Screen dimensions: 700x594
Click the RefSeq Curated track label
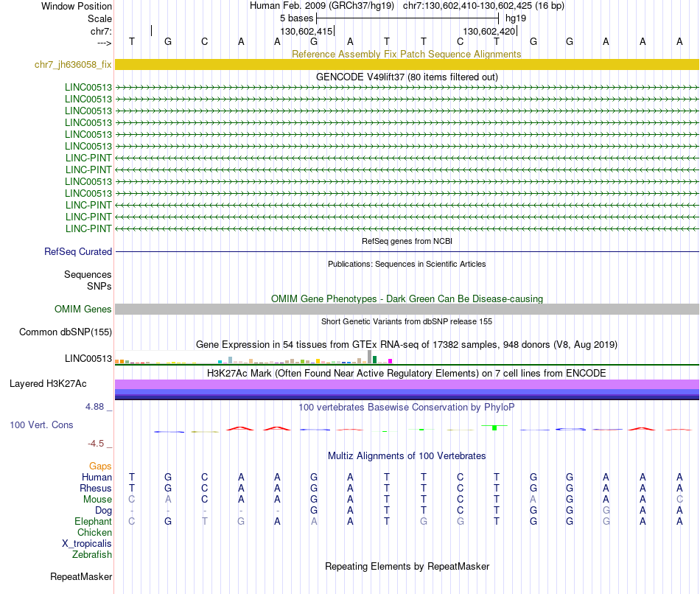tap(78, 251)
